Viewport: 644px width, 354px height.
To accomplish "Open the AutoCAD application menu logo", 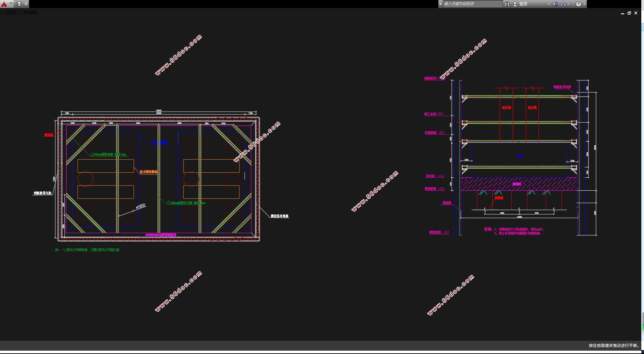I will coord(4,4).
